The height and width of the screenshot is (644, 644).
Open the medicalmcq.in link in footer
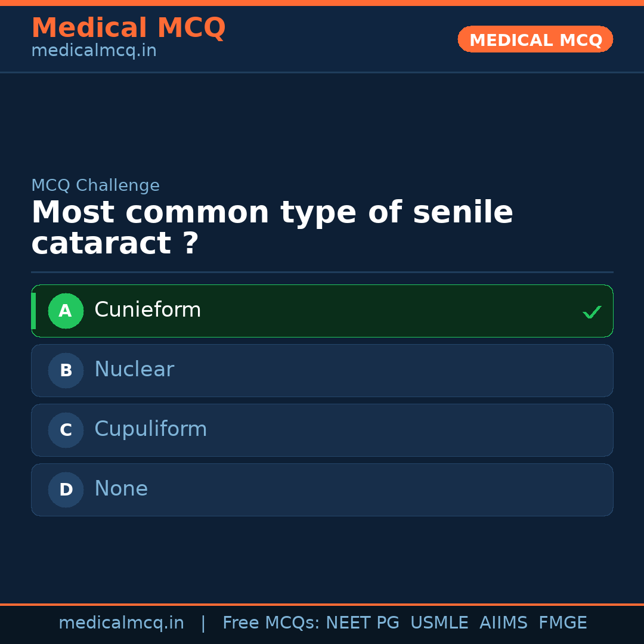click(121, 623)
